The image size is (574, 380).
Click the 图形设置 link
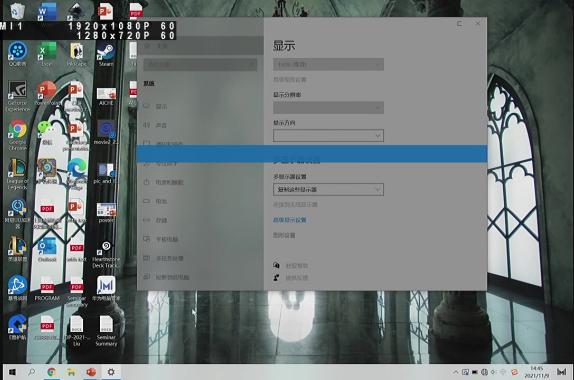(284, 235)
